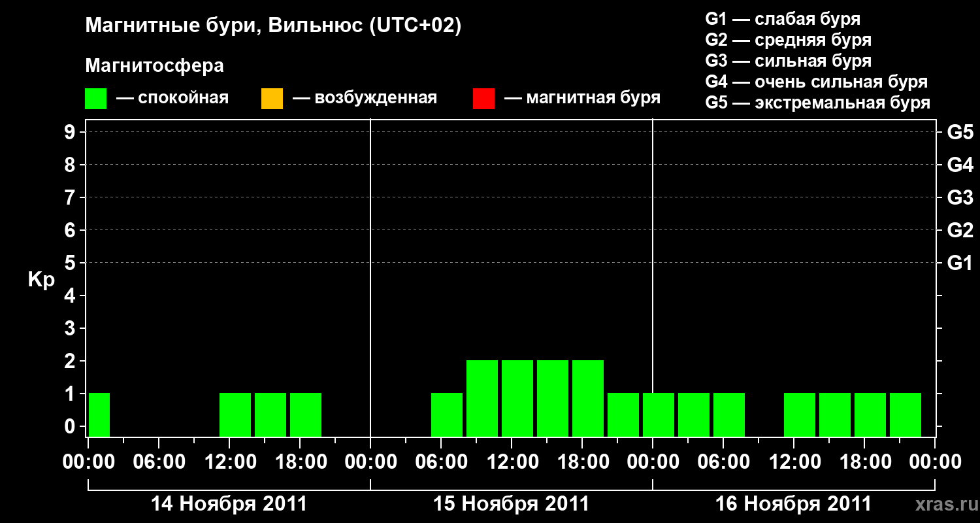Click the 'Kp' axis label
This screenshot has height=523, width=980.
tap(41, 280)
